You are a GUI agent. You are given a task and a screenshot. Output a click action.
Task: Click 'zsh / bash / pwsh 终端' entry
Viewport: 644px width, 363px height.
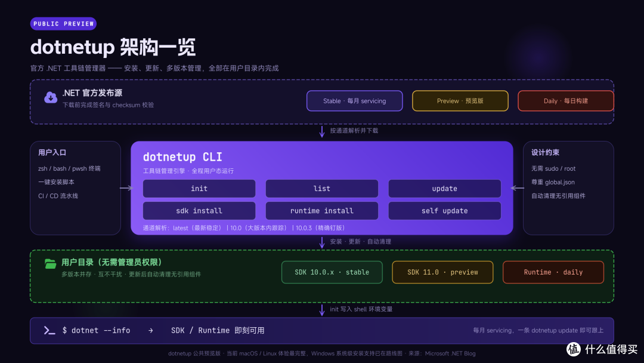coord(69,168)
